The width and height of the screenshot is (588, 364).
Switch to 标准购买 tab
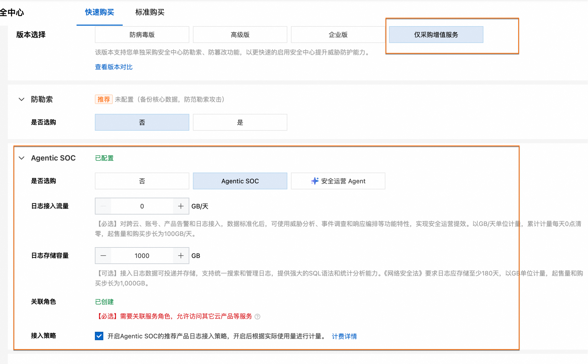pyautogui.click(x=150, y=12)
